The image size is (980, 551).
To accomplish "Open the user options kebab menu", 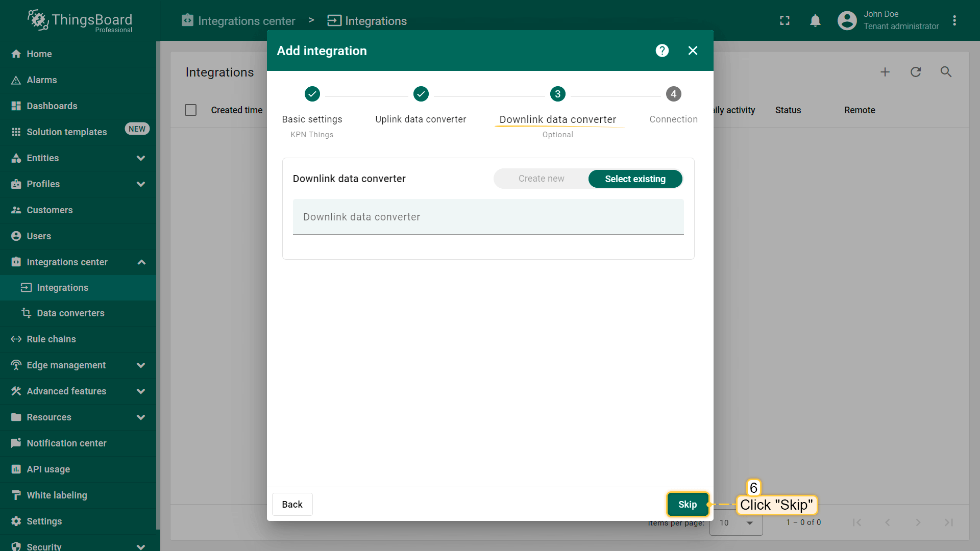I will pos(954,21).
